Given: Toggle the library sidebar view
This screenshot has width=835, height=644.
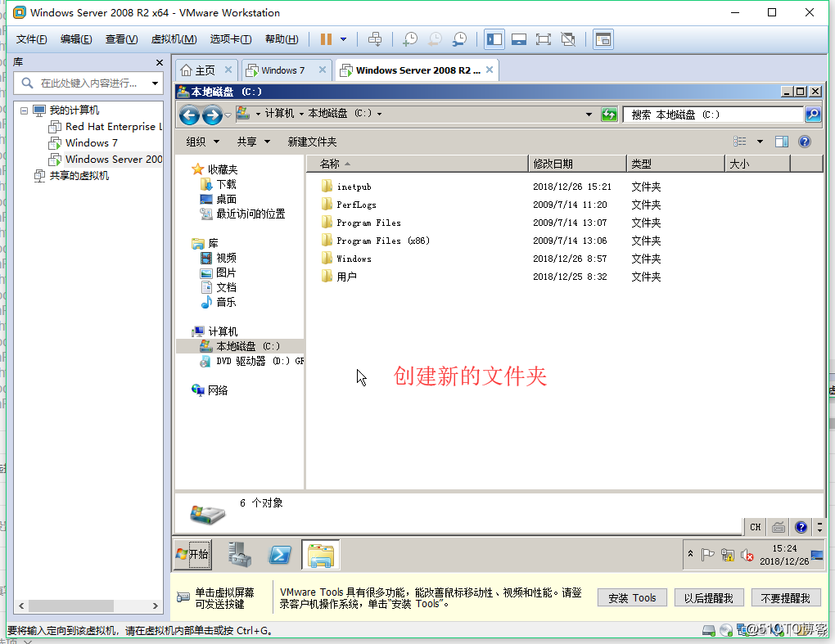Looking at the screenshot, I should point(494,38).
